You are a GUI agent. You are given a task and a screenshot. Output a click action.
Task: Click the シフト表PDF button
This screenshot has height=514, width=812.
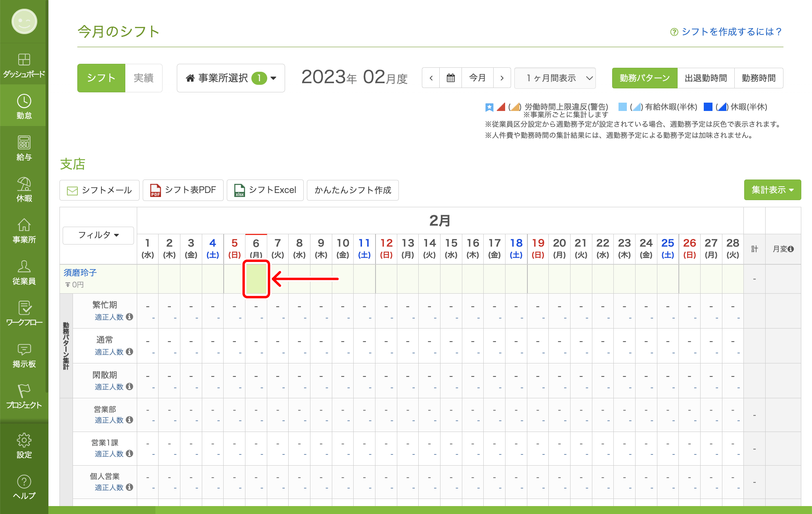coord(183,190)
